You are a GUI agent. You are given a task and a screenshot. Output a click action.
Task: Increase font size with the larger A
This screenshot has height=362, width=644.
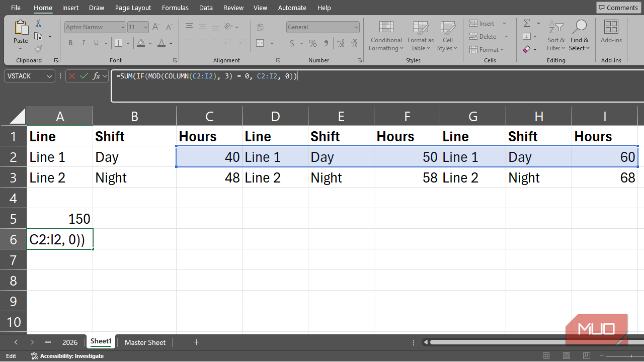pos(155,27)
